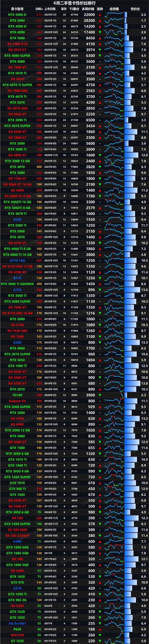Click the TS score 1089 in GT 1030 row

(x=74, y=641)
